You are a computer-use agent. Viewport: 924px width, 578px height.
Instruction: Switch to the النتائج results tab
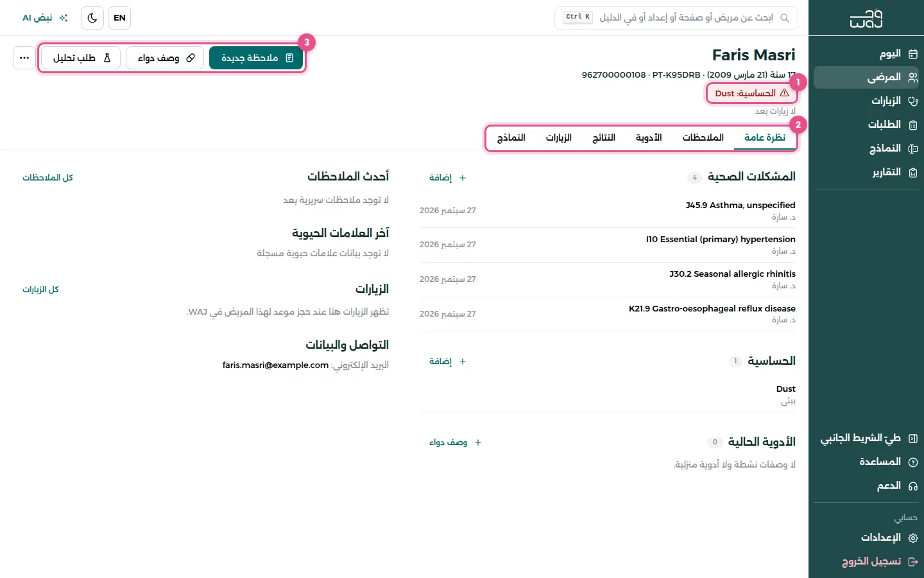click(x=604, y=137)
